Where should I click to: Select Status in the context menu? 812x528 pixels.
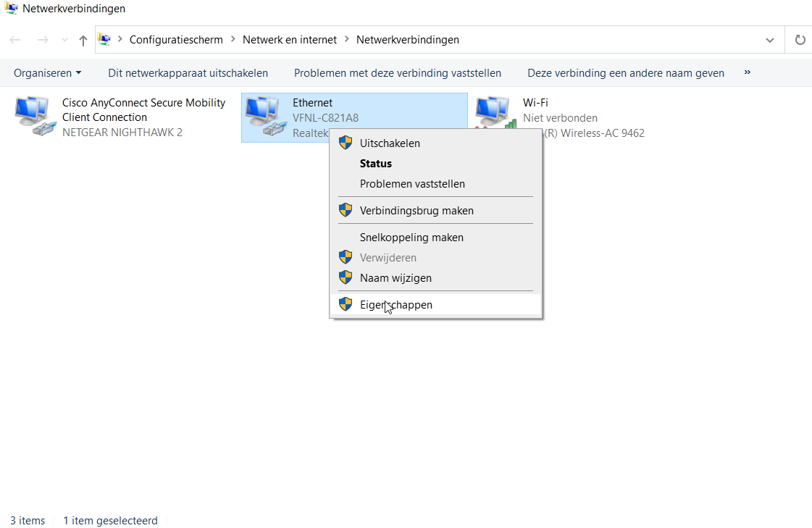pos(375,164)
